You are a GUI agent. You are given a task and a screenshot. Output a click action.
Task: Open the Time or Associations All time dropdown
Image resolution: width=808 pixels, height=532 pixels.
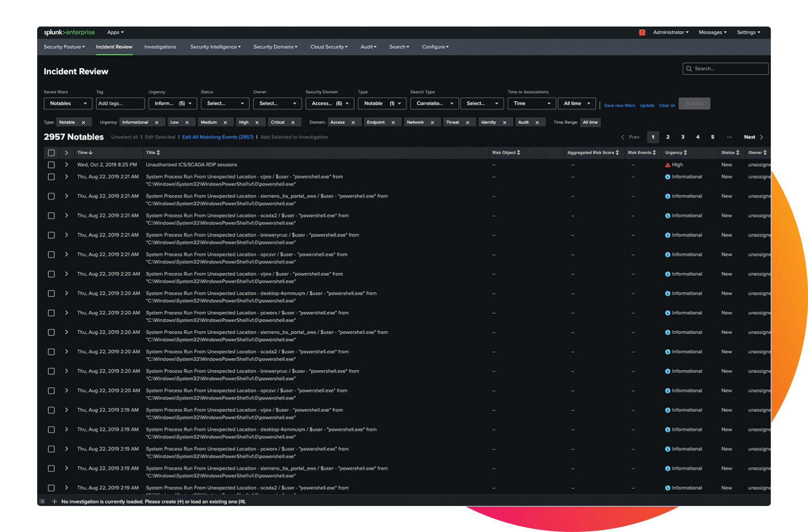coord(576,103)
